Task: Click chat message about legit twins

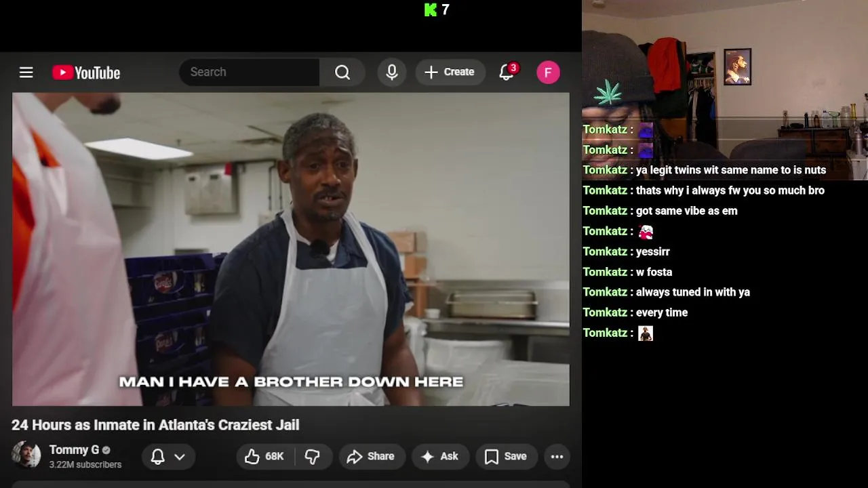Action: coord(731,170)
